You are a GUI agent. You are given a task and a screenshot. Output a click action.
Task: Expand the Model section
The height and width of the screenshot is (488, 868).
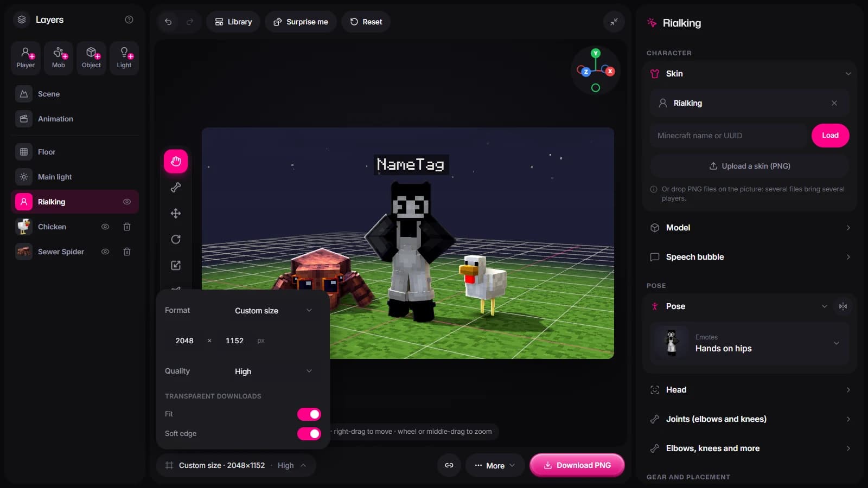click(x=750, y=228)
